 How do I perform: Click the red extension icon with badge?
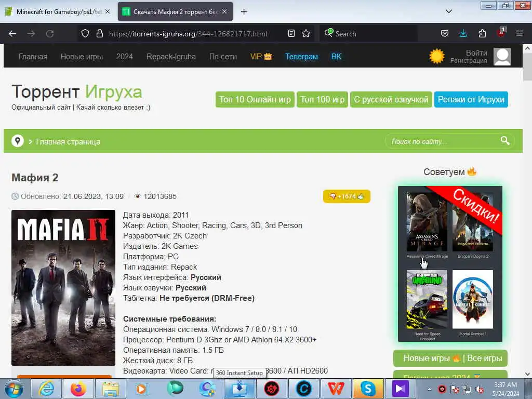pos(501,33)
